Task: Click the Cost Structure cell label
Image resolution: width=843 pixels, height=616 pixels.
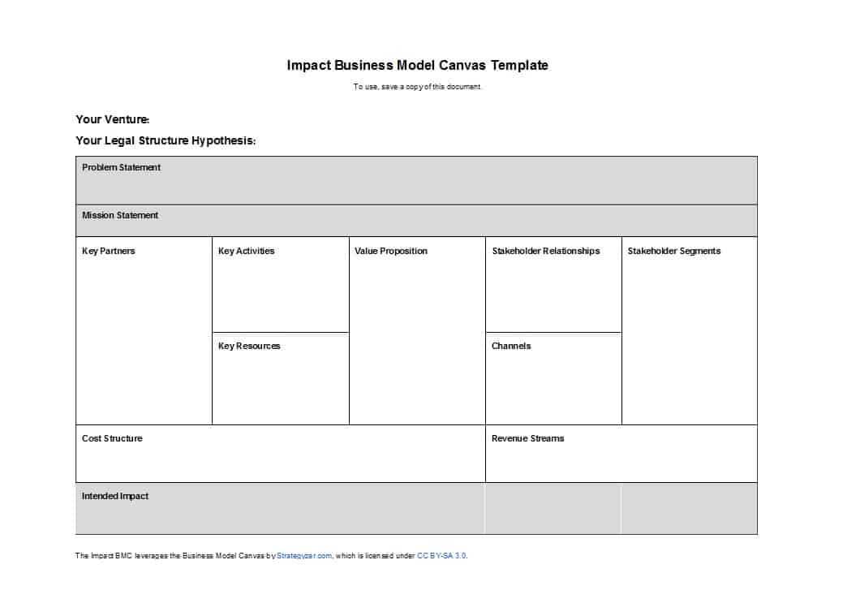Action: coord(112,438)
